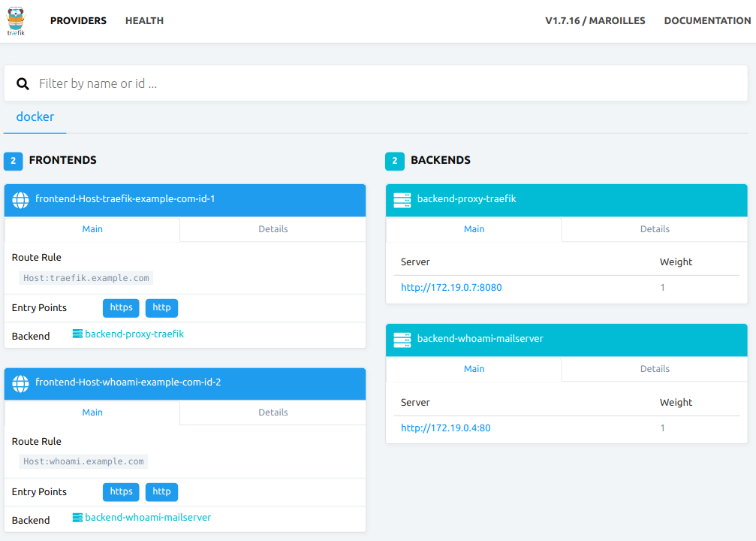Select Main tab of backend-proxy-traefik
The height and width of the screenshot is (541, 756).
coord(474,229)
